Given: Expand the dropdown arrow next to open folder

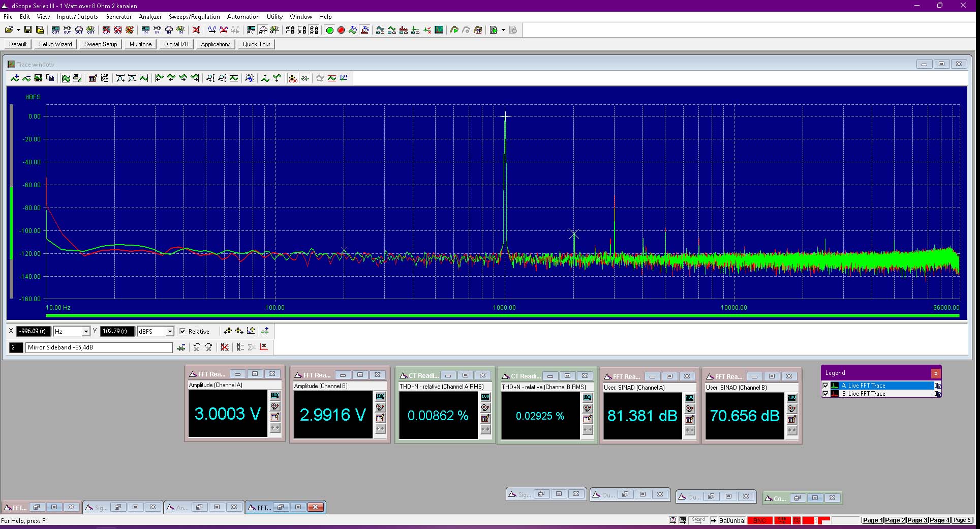Looking at the screenshot, I should [18, 30].
